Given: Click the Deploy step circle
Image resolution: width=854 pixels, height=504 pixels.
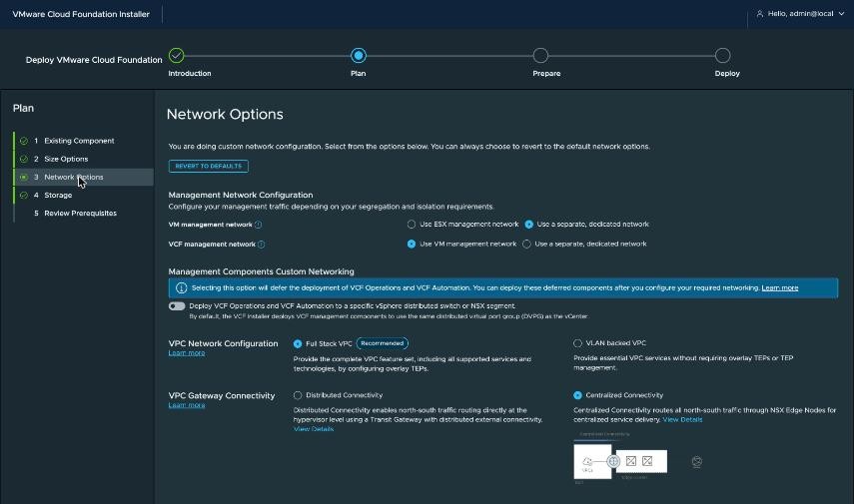Looking at the screenshot, I should [x=723, y=56].
